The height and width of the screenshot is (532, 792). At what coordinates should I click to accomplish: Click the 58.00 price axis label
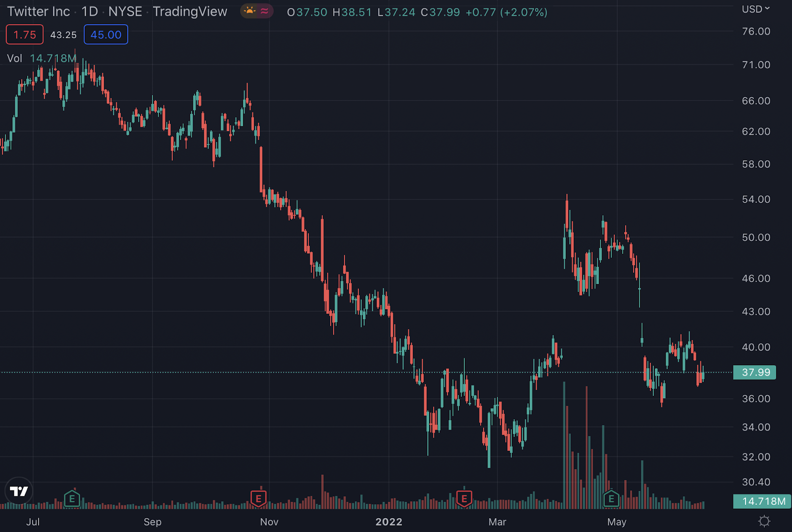[x=756, y=164]
